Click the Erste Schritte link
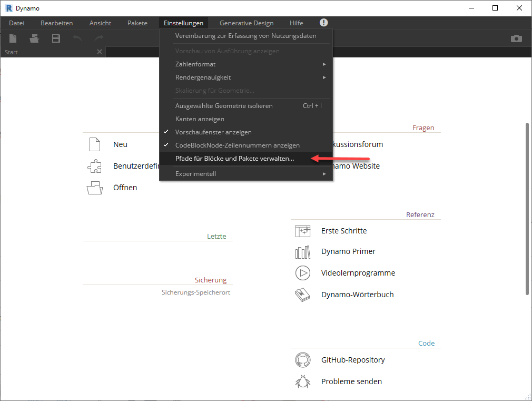This screenshot has height=401, width=532. pyautogui.click(x=344, y=231)
